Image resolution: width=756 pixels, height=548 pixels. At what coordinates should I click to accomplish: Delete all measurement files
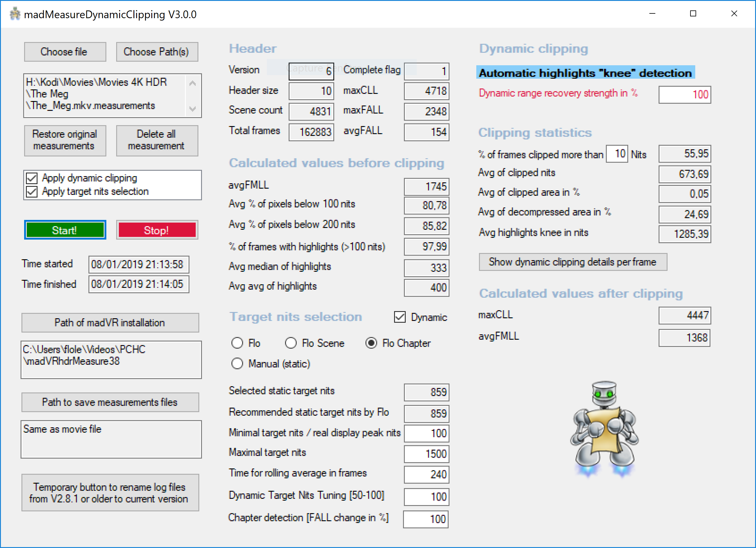pos(157,140)
